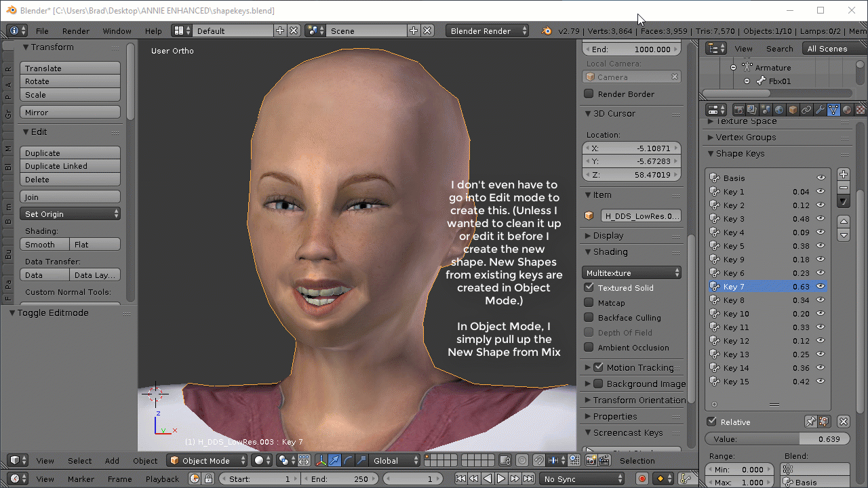Open the Add menu in 3D view header
The width and height of the screenshot is (868, 488).
pyautogui.click(x=112, y=461)
